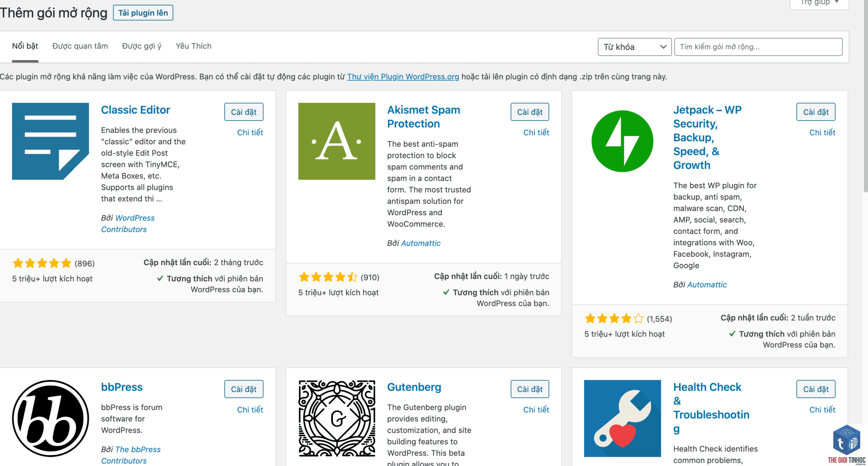Install Akismet Spam Protection plugin
The image size is (868, 466).
point(530,112)
